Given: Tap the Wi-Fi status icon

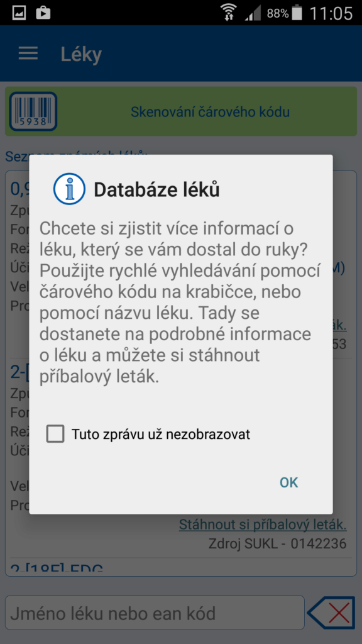Looking at the screenshot, I should pos(228,13).
